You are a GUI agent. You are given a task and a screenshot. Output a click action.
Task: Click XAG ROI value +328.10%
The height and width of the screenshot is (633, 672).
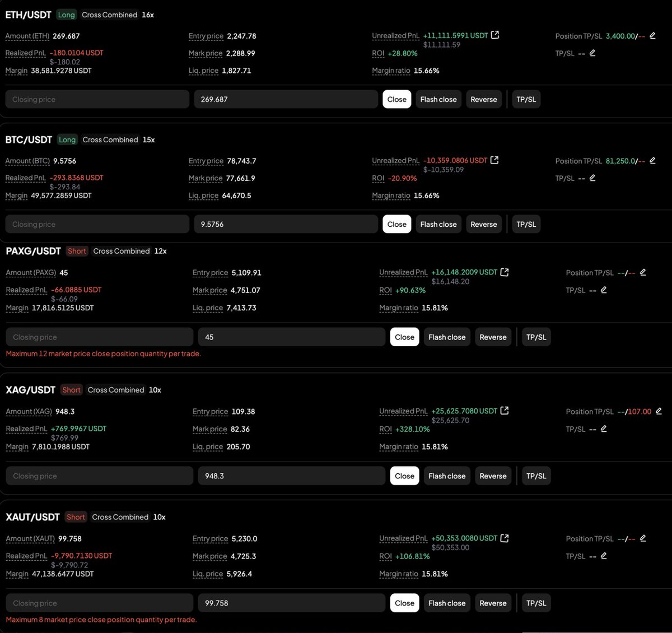tap(413, 429)
